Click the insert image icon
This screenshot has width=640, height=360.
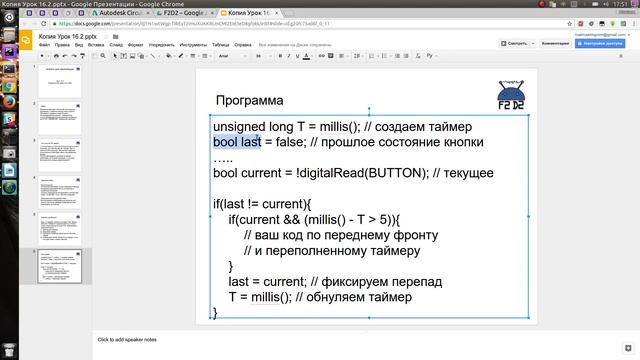[x=132, y=56]
